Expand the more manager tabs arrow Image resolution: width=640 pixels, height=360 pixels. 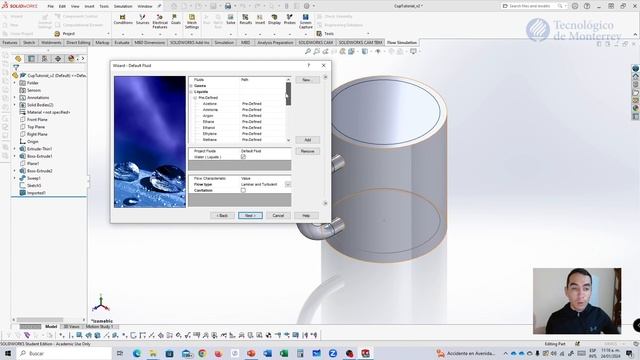pyautogui.click(x=83, y=59)
